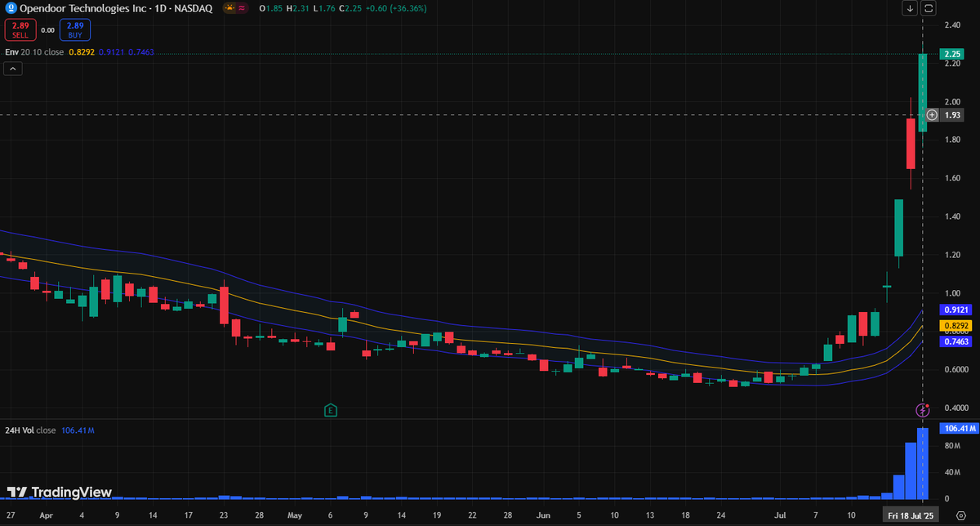Click the Apr label on time axis
The width and height of the screenshot is (980, 526).
(47, 517)
